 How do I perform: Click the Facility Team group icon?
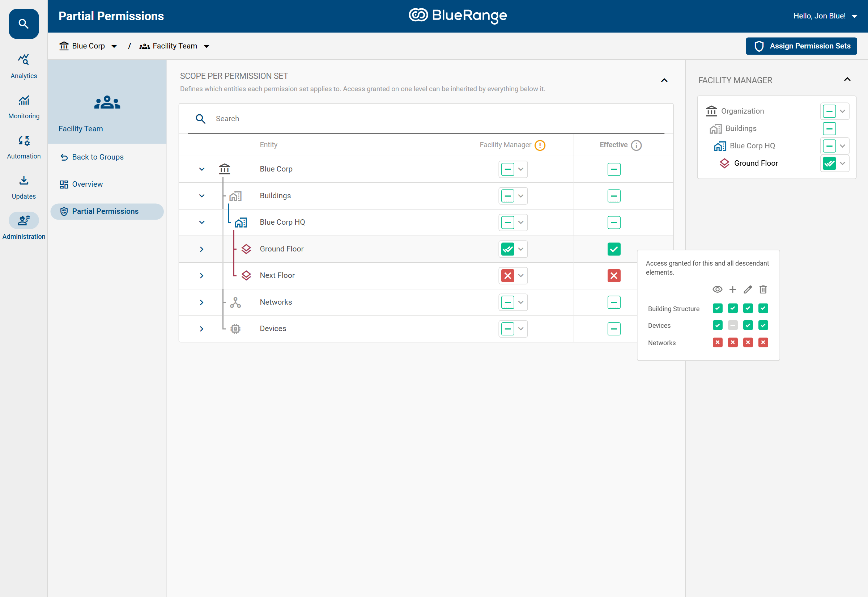point(107,102)
